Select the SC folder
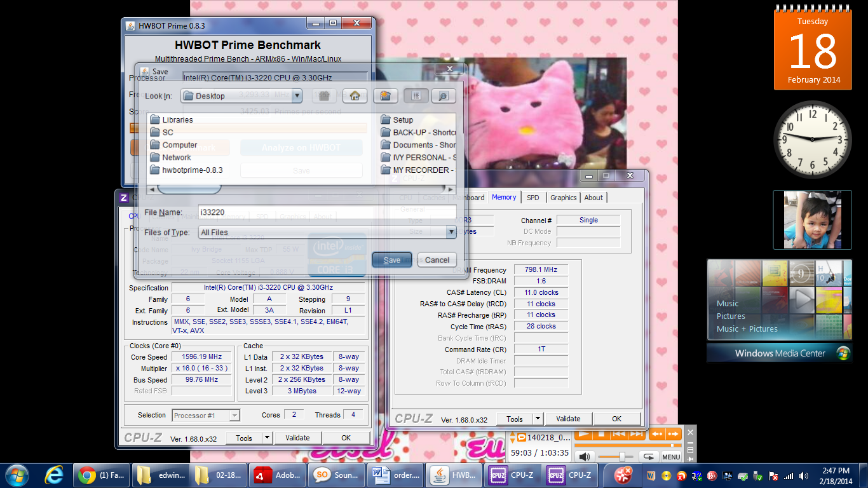This screenshot has height=488, width=868. 162,132
